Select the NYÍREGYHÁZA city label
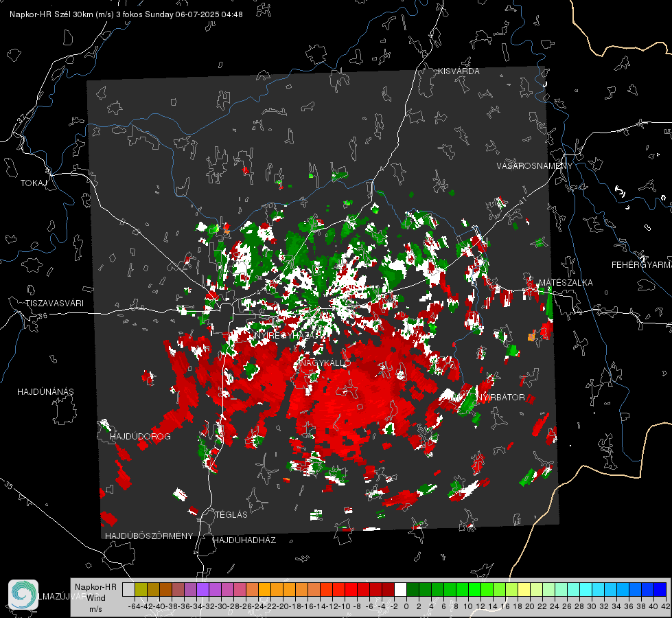Viewport: 672px width, 618px height. tap(287, 334)
